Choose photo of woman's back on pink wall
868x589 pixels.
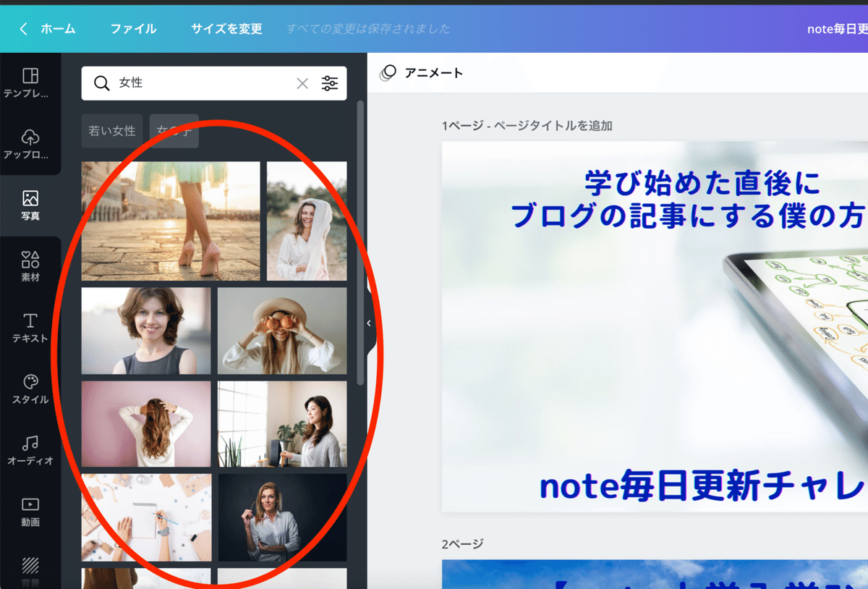coord(146,424)
